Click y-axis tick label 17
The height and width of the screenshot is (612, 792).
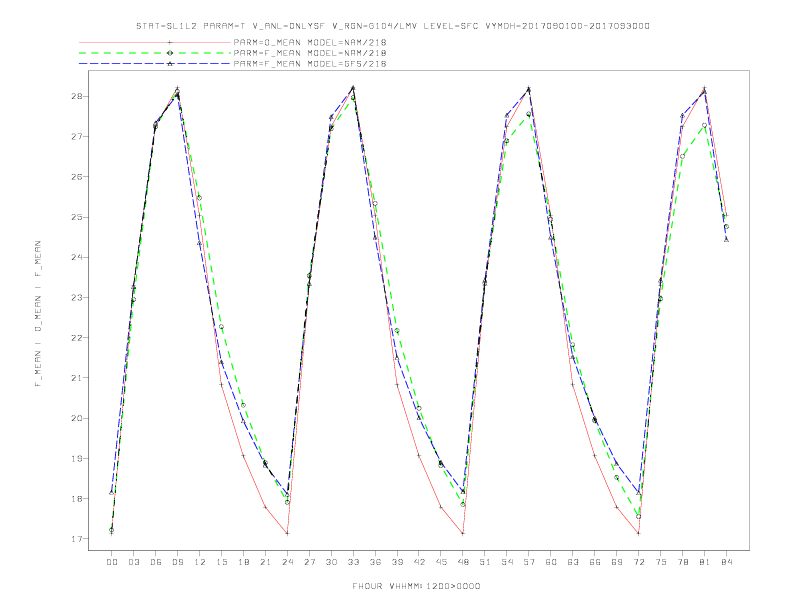click(76, 539)
